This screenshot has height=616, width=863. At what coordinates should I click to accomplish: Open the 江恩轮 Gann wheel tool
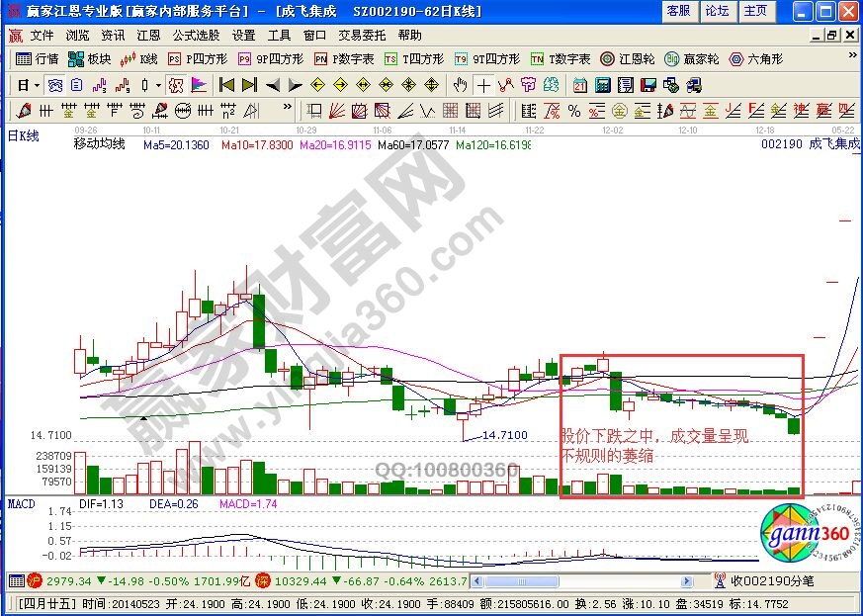[x=627, y=59]
